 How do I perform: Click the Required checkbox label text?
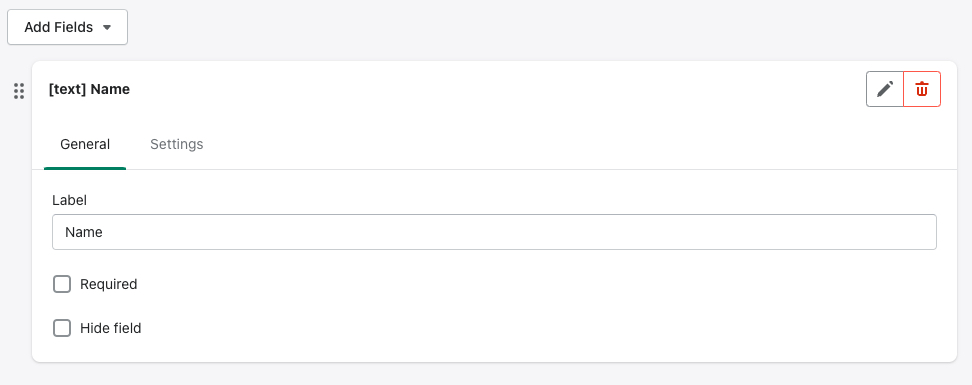click(x=108, y=285)
